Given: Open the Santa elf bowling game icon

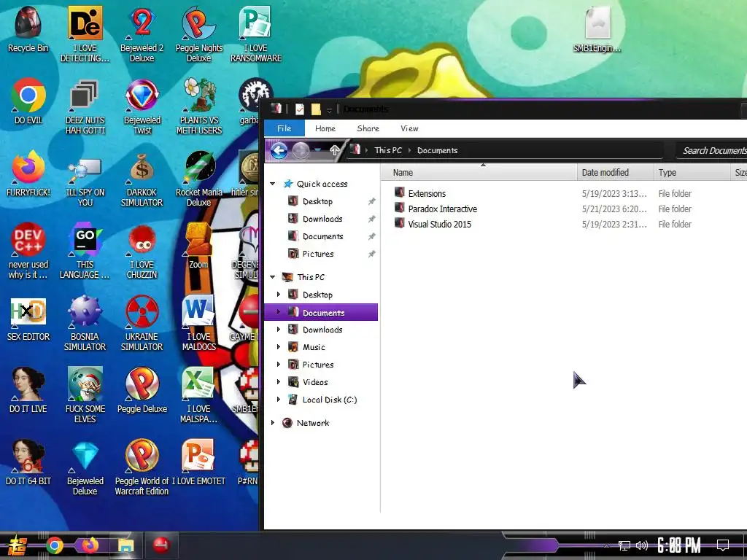Looking at the screenshot, I should [x=85, y=396].
